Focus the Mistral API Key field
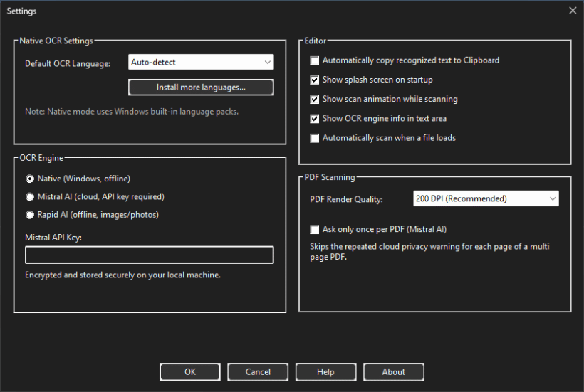This screenshot has width=584, height=392. point(150,255)
